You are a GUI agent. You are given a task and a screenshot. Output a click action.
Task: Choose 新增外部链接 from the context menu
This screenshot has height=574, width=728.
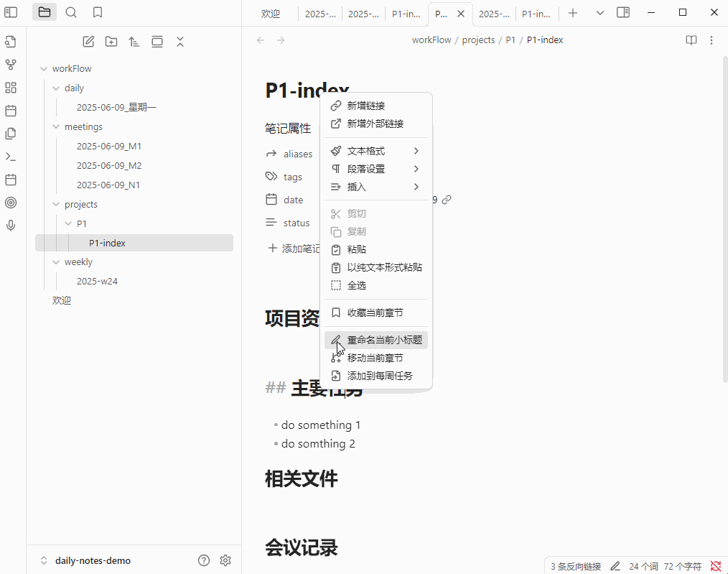pyautogui.click(x=376, y=124)
